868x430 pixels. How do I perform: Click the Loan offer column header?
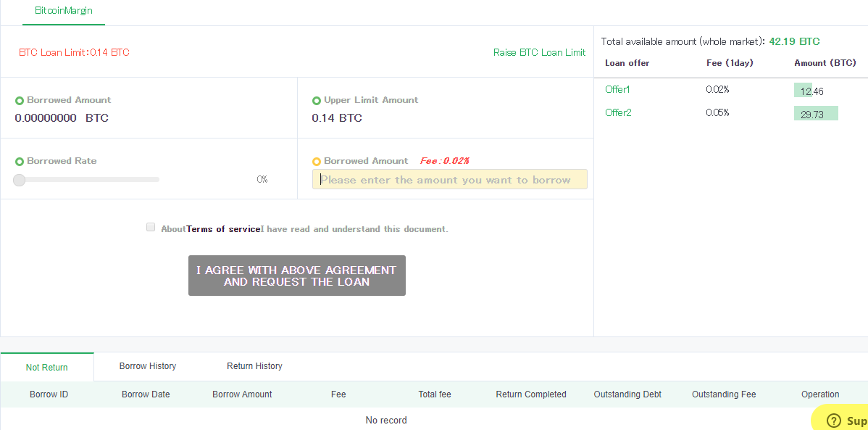627,63
